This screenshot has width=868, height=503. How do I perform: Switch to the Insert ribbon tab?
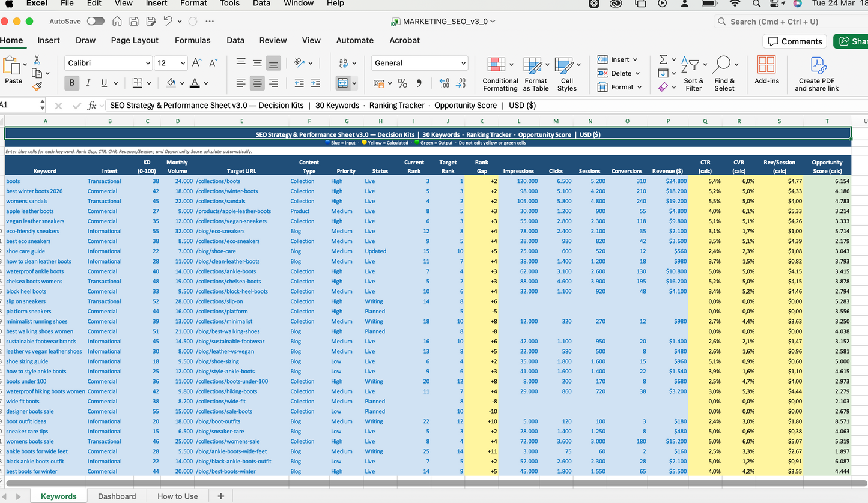coord(49,40)
